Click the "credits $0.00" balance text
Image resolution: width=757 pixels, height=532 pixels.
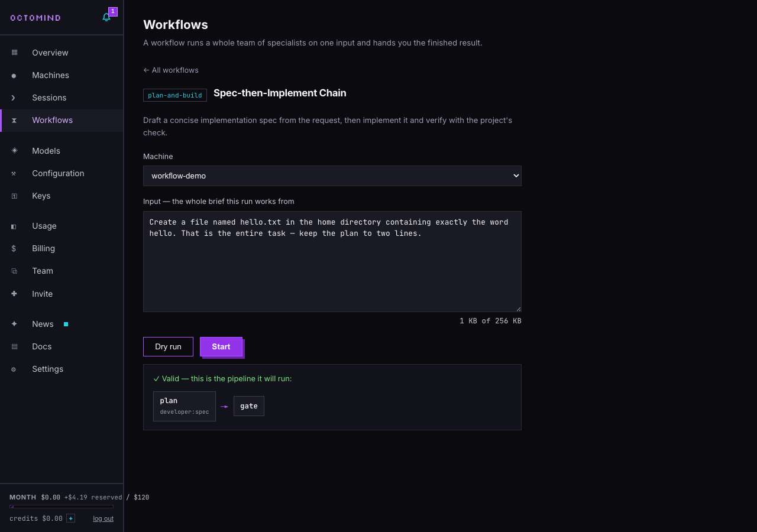coord(36,518)
